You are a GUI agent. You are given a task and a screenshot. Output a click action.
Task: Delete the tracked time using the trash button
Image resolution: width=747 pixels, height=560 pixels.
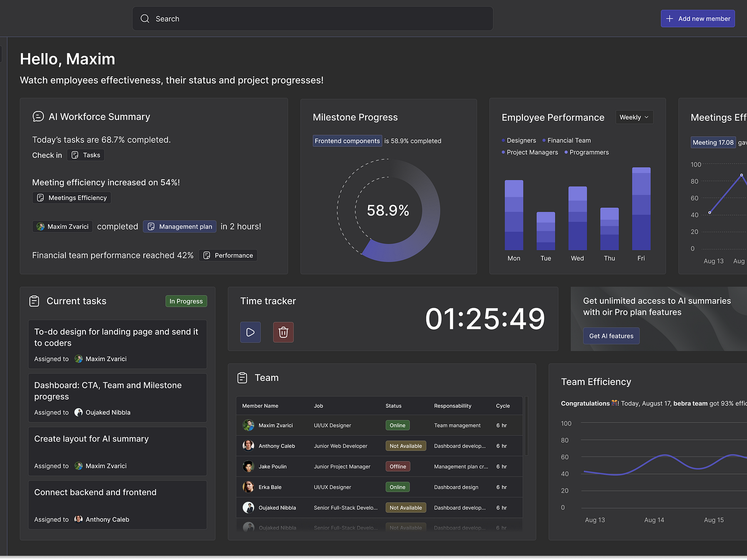283,332
